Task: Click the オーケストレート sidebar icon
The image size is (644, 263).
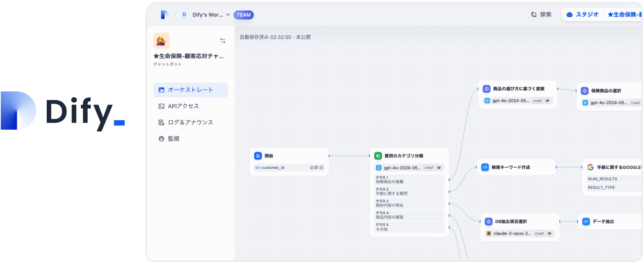Action: point(161,90)
